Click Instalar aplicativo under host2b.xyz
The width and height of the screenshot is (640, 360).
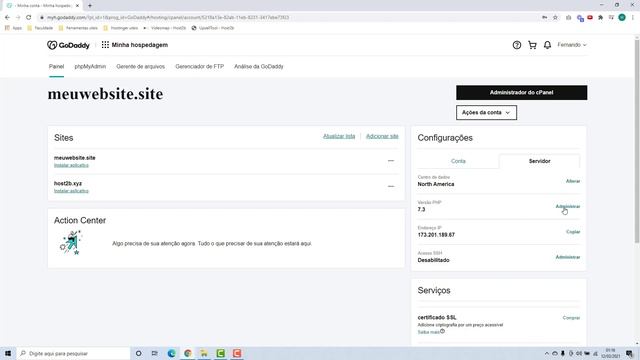click(71, 191)
